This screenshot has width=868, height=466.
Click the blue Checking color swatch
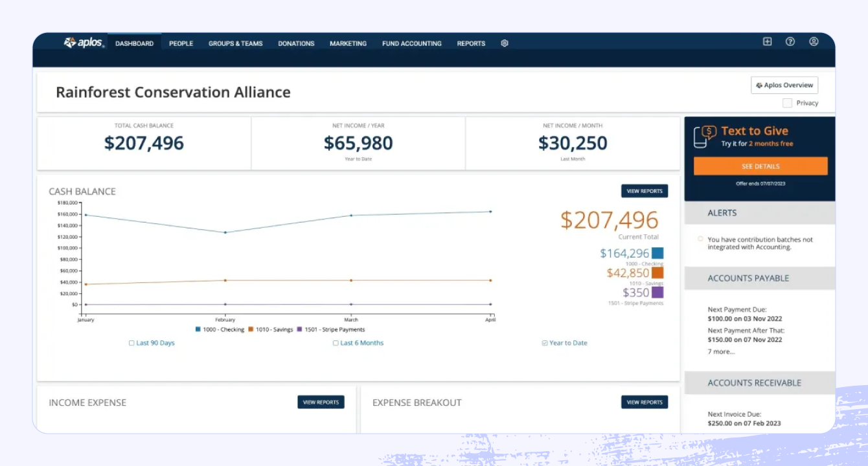(x=657, y=253)
